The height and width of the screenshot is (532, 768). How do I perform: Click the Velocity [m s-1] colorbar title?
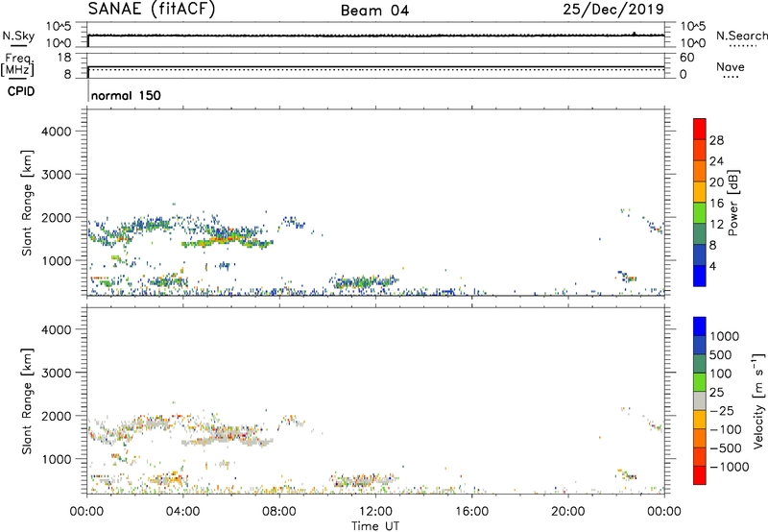758,401
